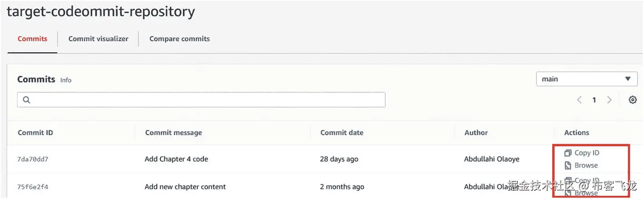
Task: Open the main branch dropdown
Action: pos(586,79)
